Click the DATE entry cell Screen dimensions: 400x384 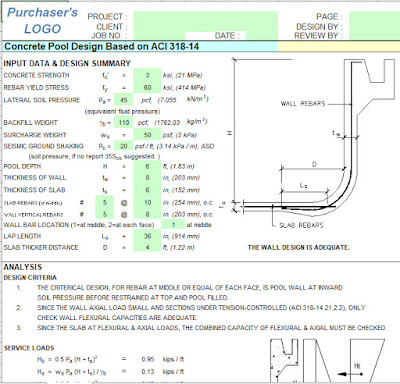[261, 36]
